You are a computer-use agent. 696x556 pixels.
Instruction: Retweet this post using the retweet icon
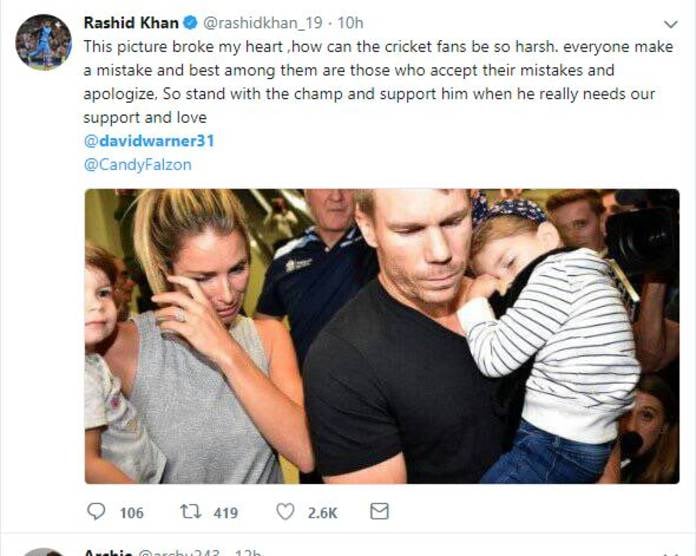click(190, 512)
